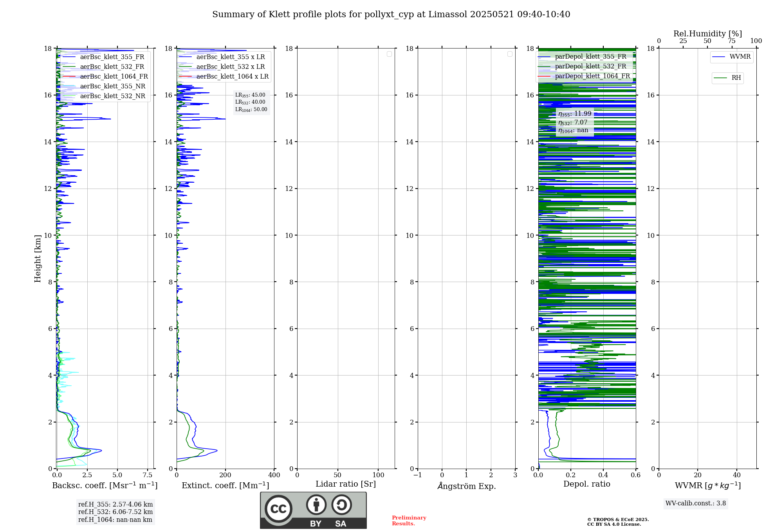Click the WV-calib.const.: 3.8 note
Screen dimensions: 783x532
tap(696, 503)
